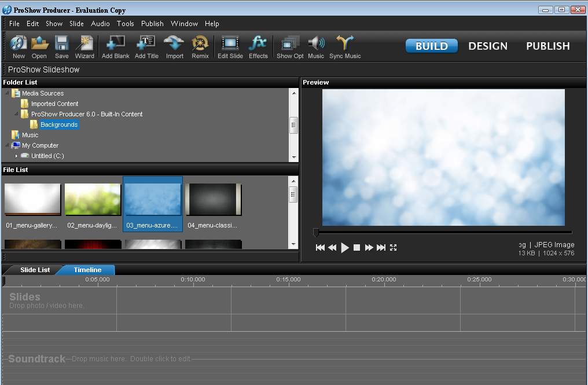Click the Save toolbar icon
Screen dimensions: 588x385
[x=62, y=47]
